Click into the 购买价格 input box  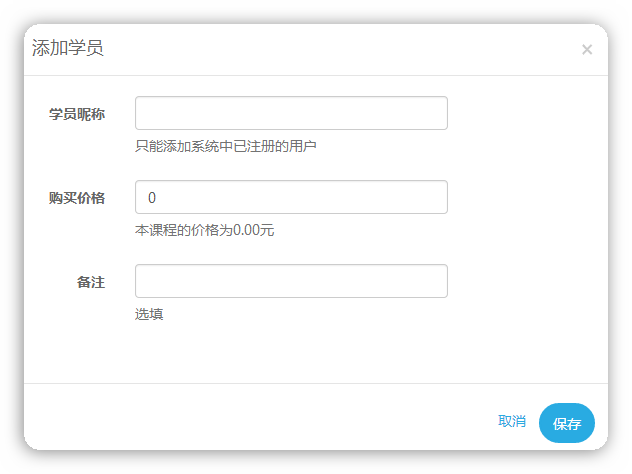coord(291,197)
